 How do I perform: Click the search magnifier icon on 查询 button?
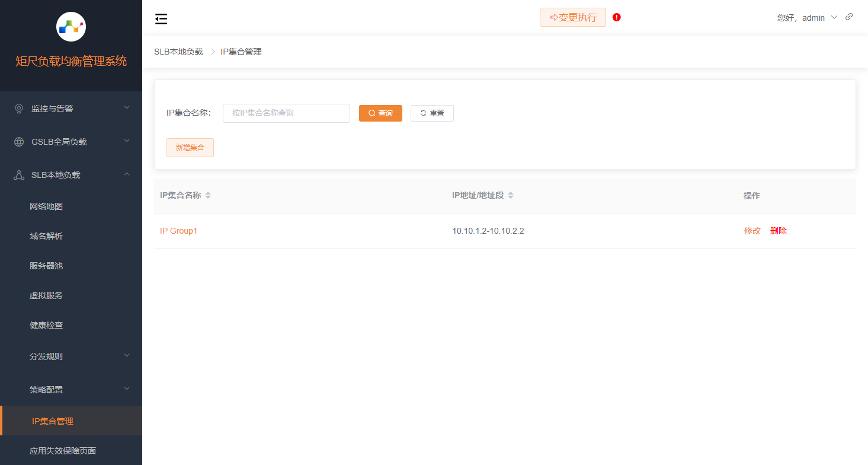coord(370,113)
